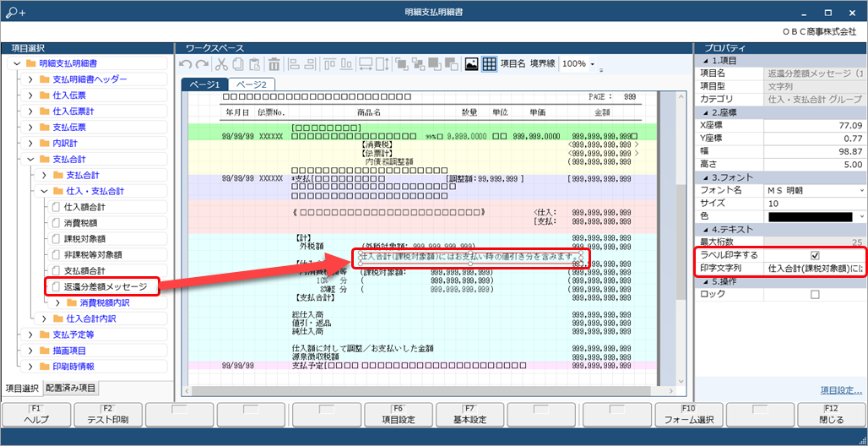Click the Align Top icon
Screen dimensions: 868x446
pos(330,64)
